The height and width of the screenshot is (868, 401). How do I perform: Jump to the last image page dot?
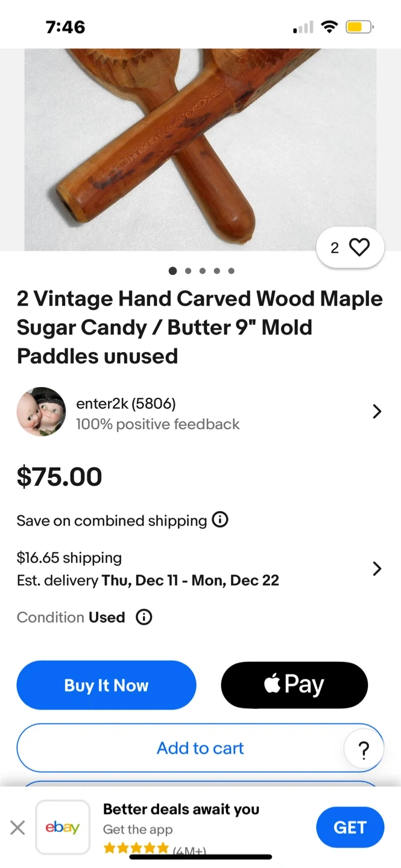pyautogui.click(x=232, y=271)
